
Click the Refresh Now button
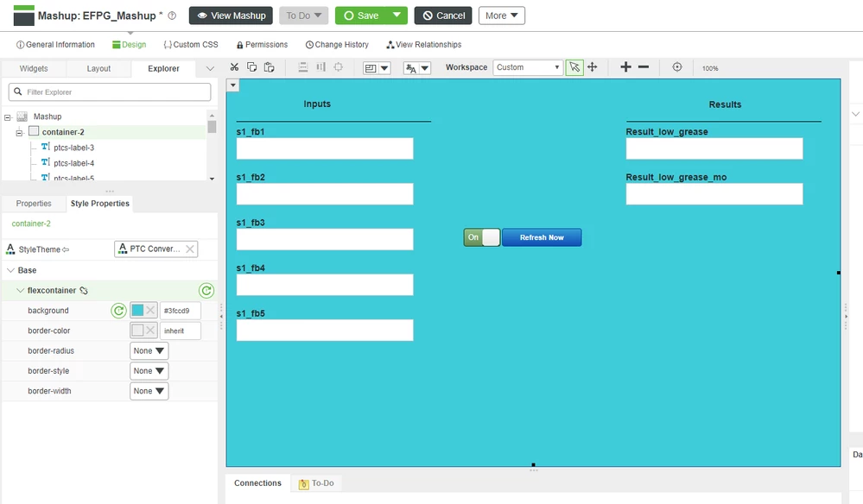[542, 237]
